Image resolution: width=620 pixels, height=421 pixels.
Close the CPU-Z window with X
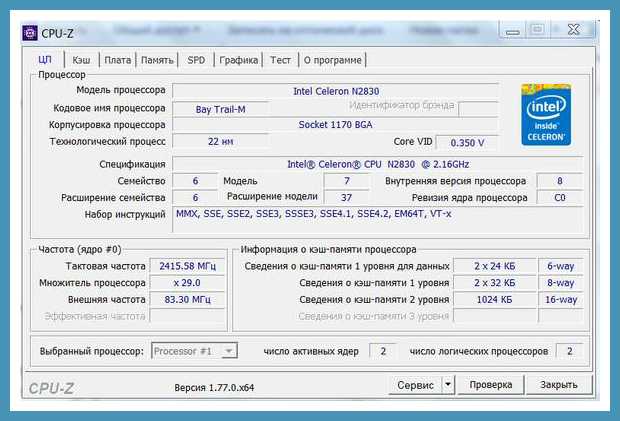tap(573, 30)
